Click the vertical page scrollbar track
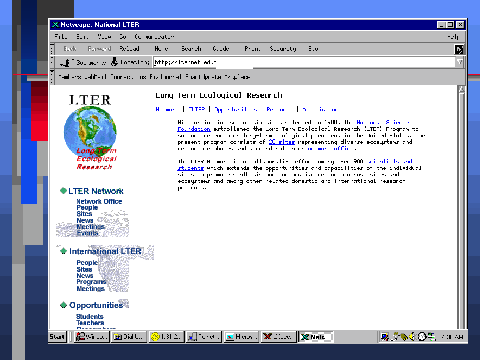Image resolution: width=480 pixels, height=360 pixels. point(461,210)
